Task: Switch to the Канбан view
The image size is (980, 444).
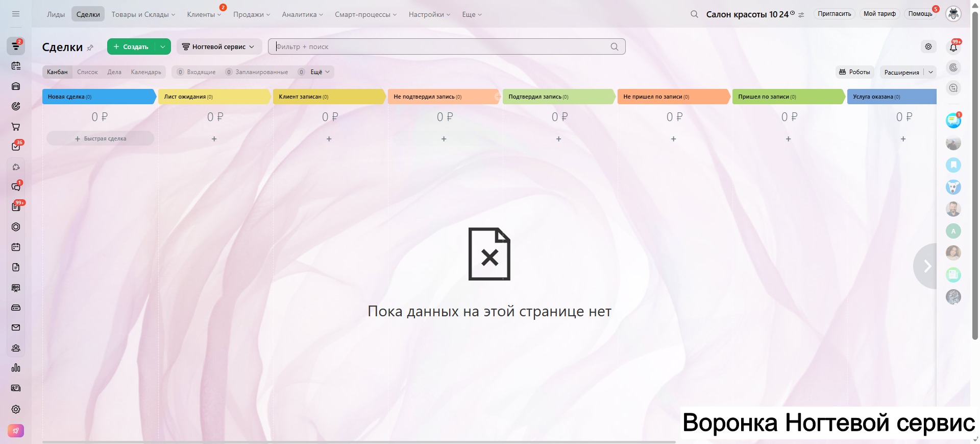Action: tap(57, 72)
